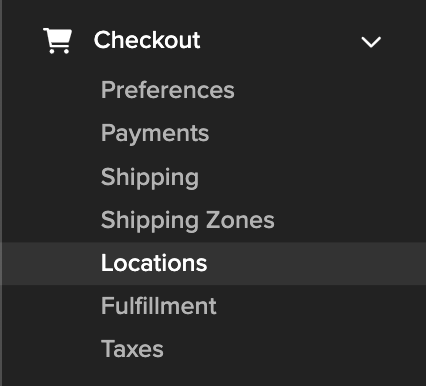Toggle the Checkout submenu via chevron
The height and width of the screenshot is (386, 426).
coord(371,42)
